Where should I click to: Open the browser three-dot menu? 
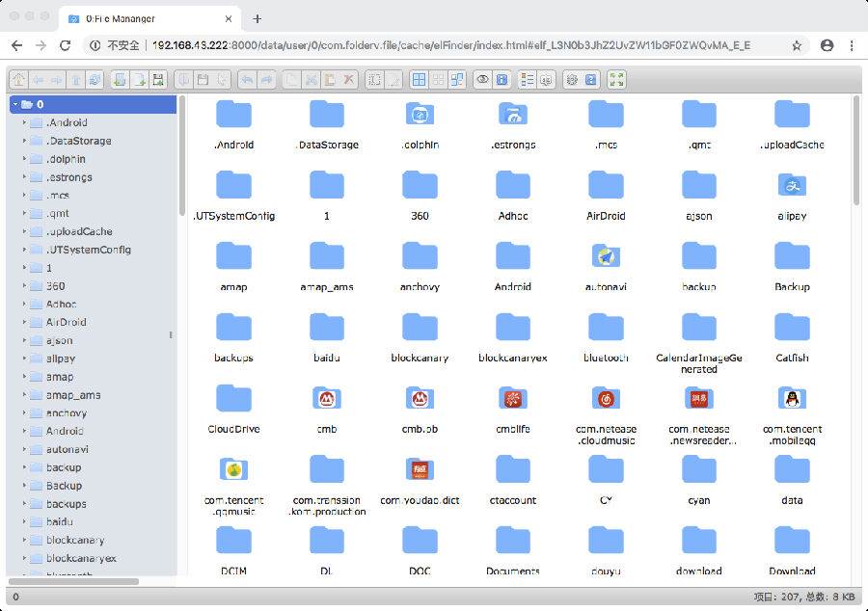[852, 45]
